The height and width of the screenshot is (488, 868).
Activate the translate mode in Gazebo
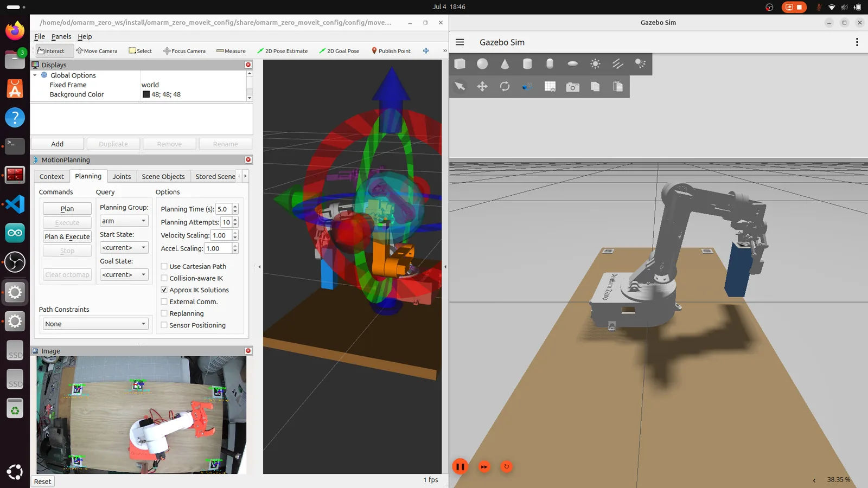point(482,87)
